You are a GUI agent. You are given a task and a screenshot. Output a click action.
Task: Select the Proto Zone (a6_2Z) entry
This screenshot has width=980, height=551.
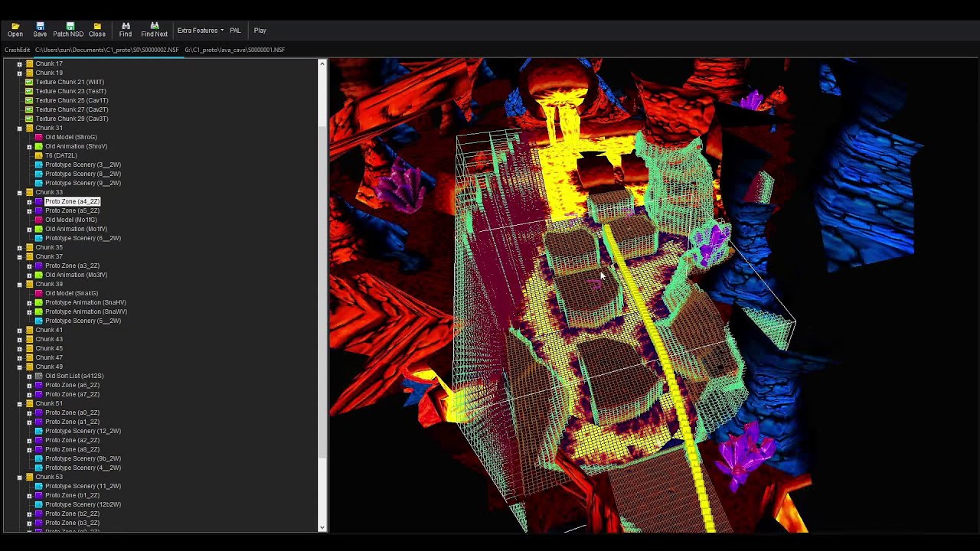pos(72,385)
